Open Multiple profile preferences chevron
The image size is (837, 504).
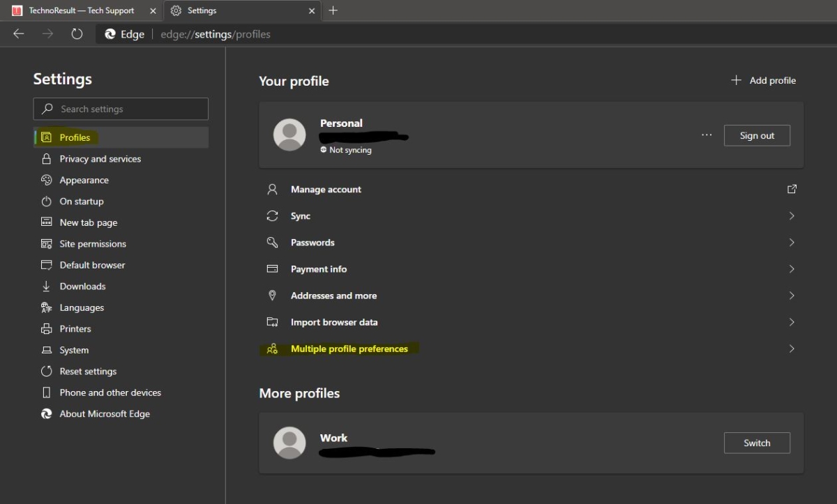click(x=791, y=349)
